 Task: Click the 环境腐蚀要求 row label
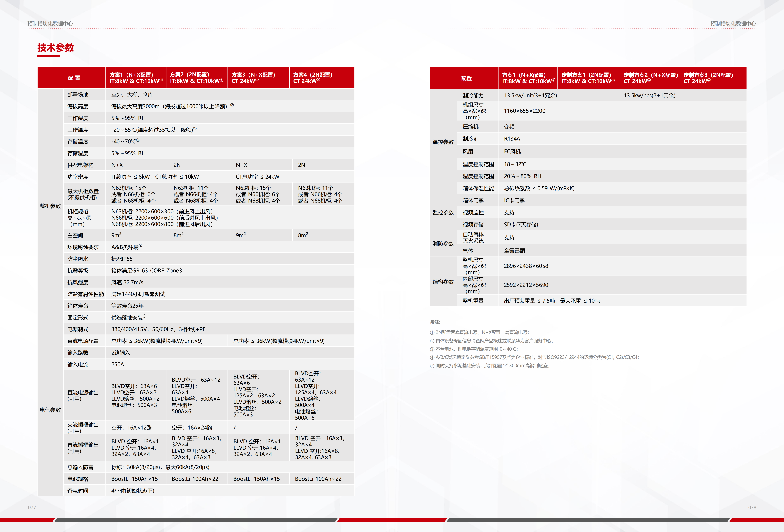click(x=83, y=247)
